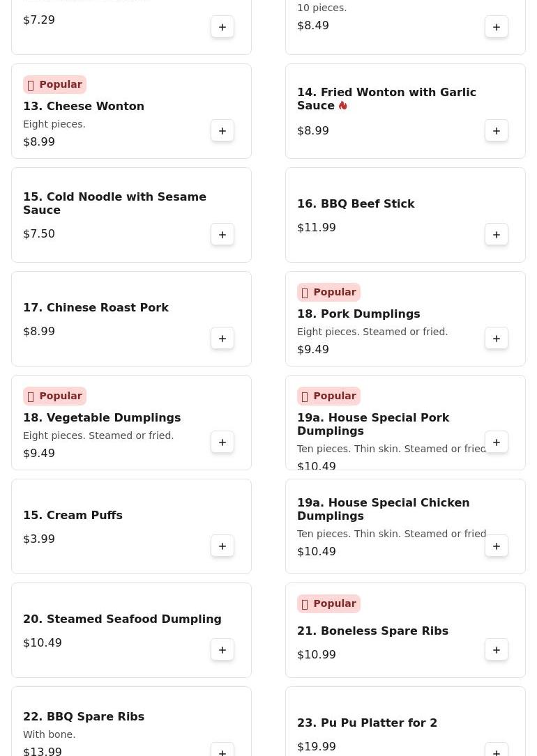
Task: Add Fried Wonton with Garlic Sauce
Action: click(497, 131)
